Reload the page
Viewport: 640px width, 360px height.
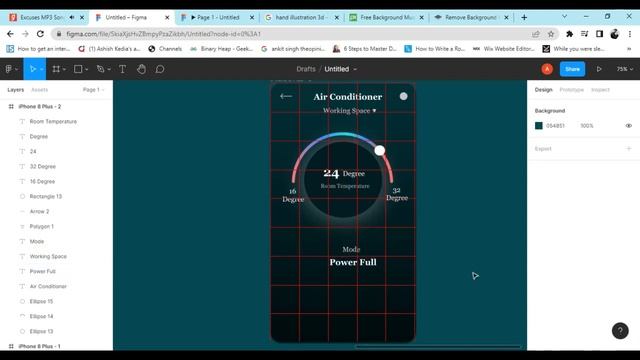pos(40,34)
